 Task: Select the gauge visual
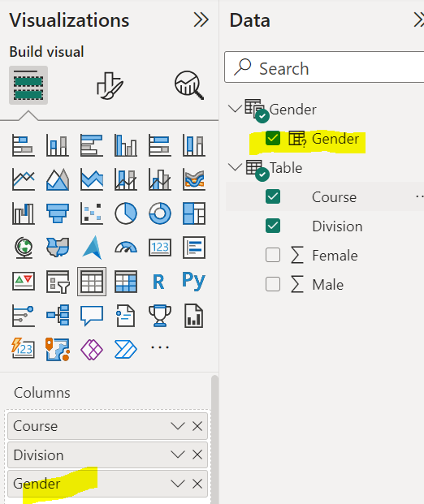click(126, 248)
